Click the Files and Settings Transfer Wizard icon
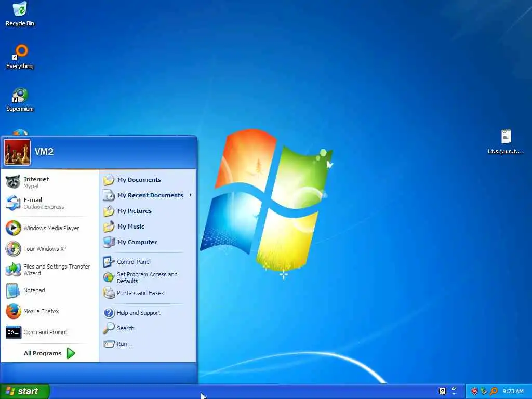Screen dimensions: 532x399 coord(13,270)
